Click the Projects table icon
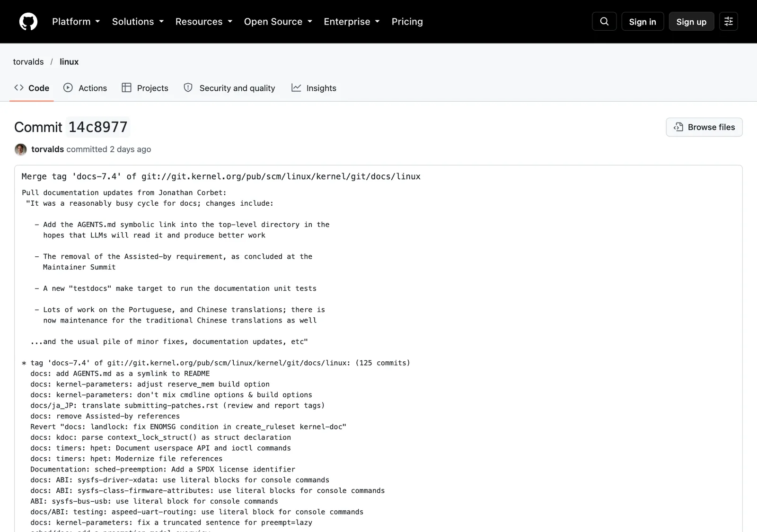757x532 pixels. pos(126,87)
